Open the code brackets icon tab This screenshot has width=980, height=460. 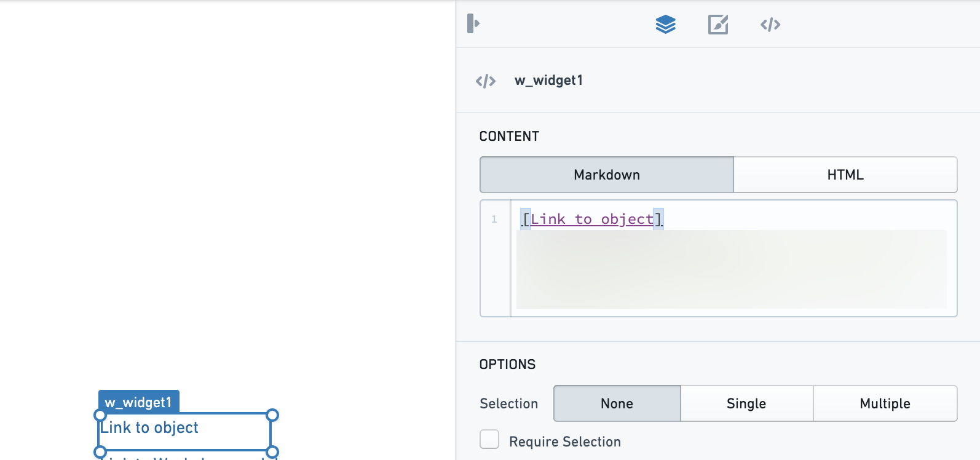(x=770, y=25)
